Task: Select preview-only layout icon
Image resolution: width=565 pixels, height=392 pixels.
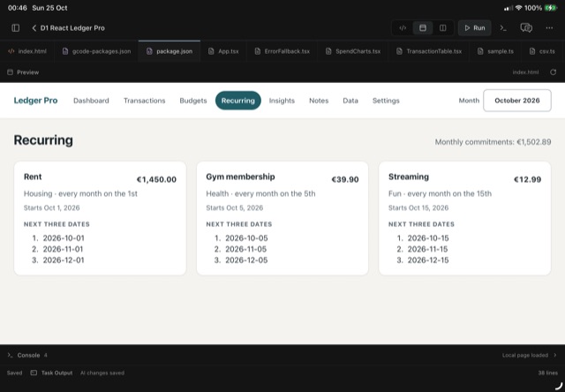Action: (x=423, y=27)
